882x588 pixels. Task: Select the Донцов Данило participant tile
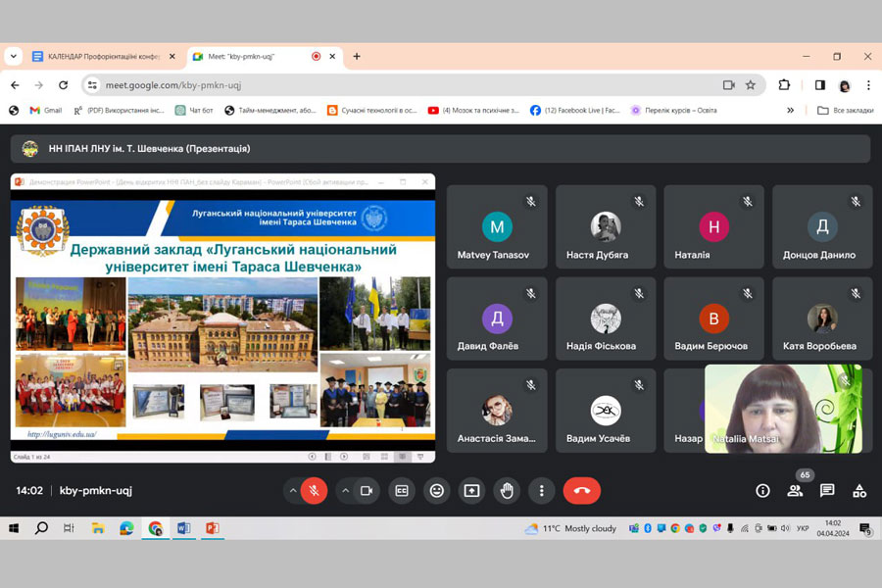[822, 226]
